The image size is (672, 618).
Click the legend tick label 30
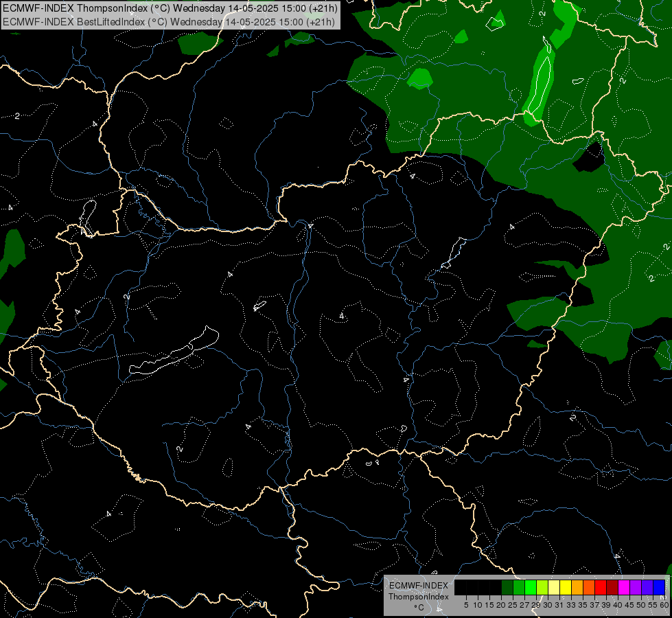[x=548, y=605]
